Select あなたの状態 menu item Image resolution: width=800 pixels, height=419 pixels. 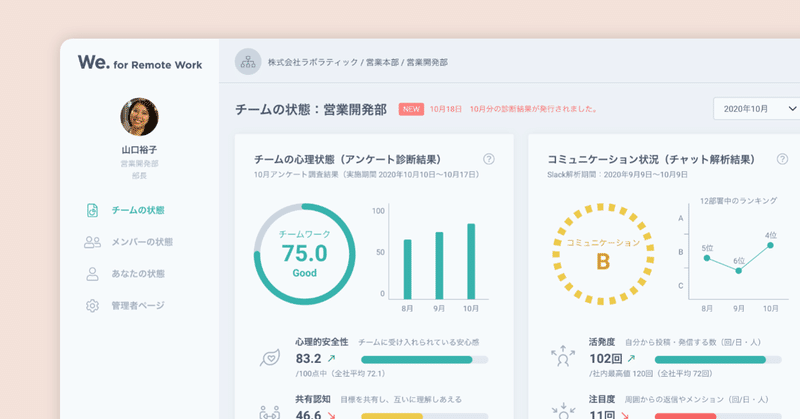pyautogui.click(x=138, y=274)
